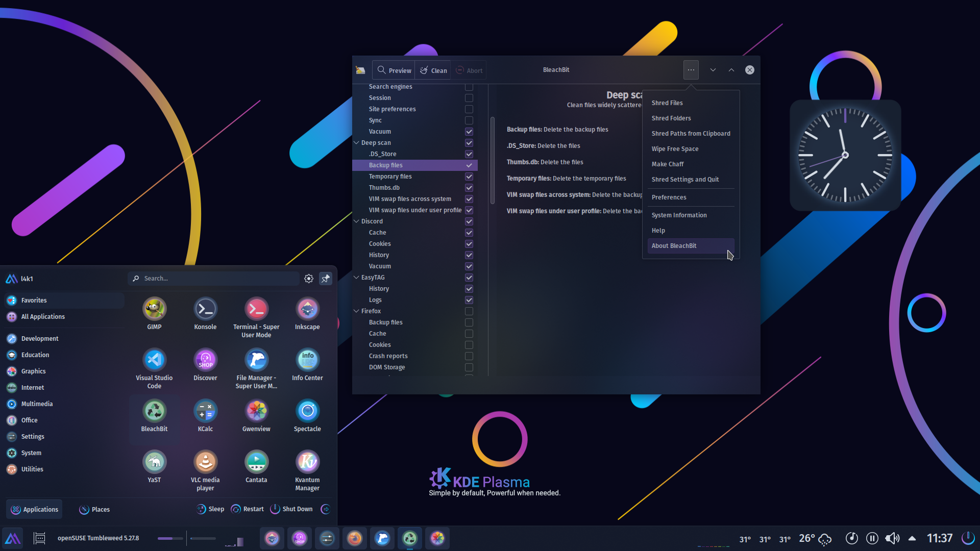Screen dimensions: 980x551
Task: Enable the Site preferences checkbox
Action: [469, 109]
